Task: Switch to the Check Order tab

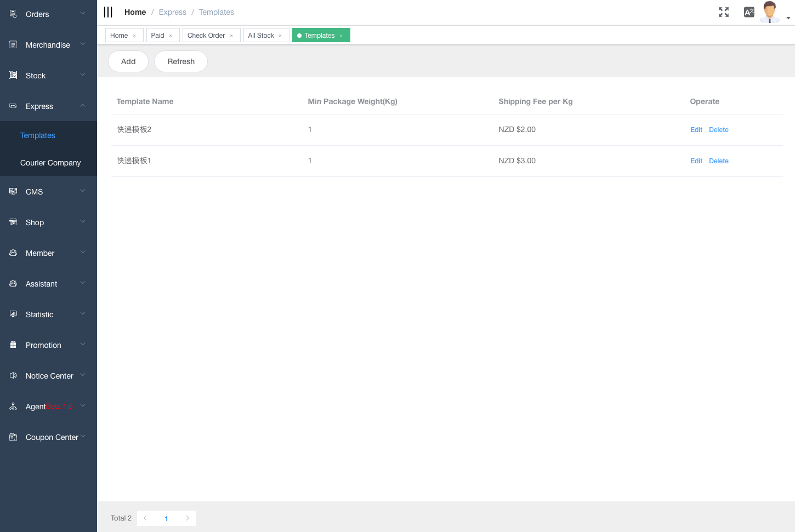Action: (206, 35)
